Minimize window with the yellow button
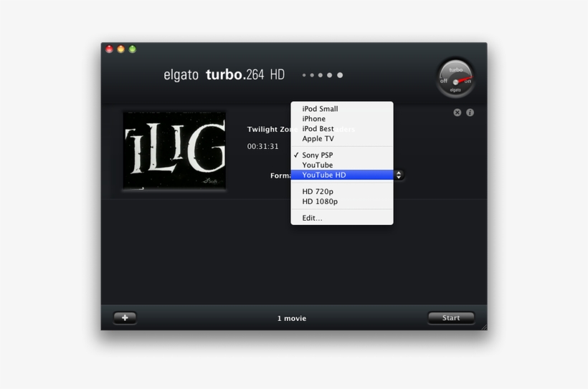 [x=121, y=49]
